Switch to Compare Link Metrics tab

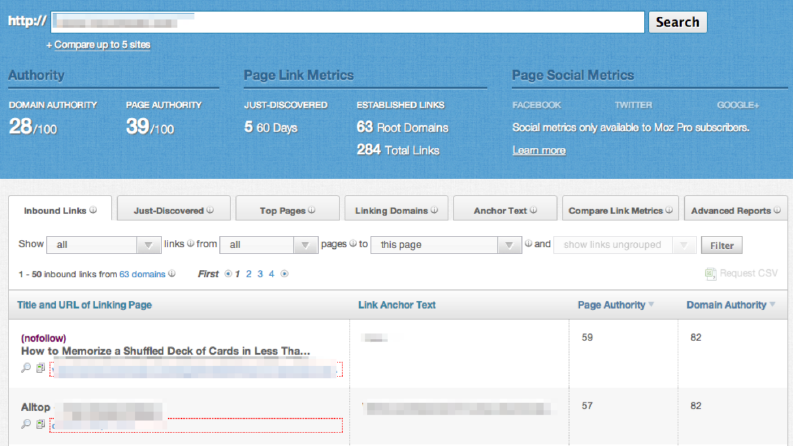pos(620,208)
